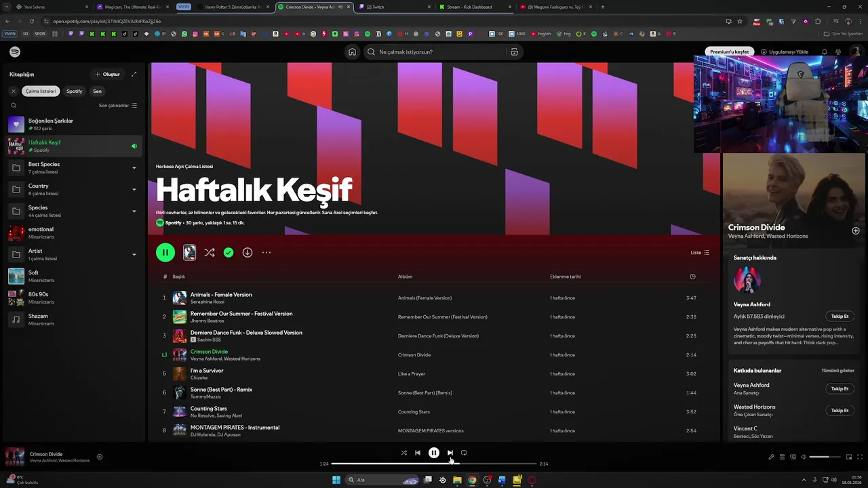Viewport: 868px width, 488px height.
Task: Click Premium'u keşfet button
Action: coord(729,52)
